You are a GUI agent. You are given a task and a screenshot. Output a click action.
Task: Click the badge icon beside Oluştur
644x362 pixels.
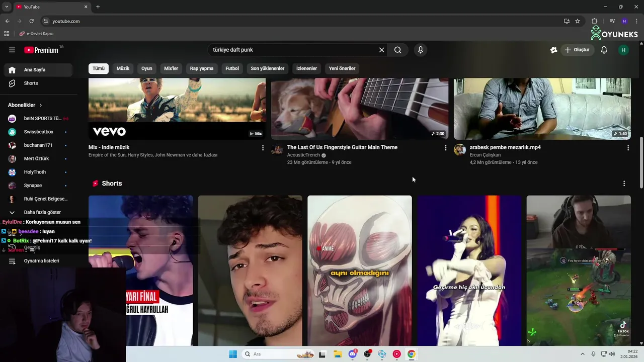[553, 50]
